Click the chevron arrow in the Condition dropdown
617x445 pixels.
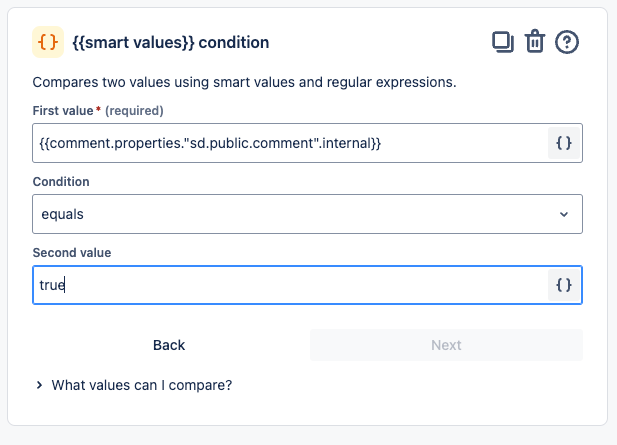tap(564, 214)
